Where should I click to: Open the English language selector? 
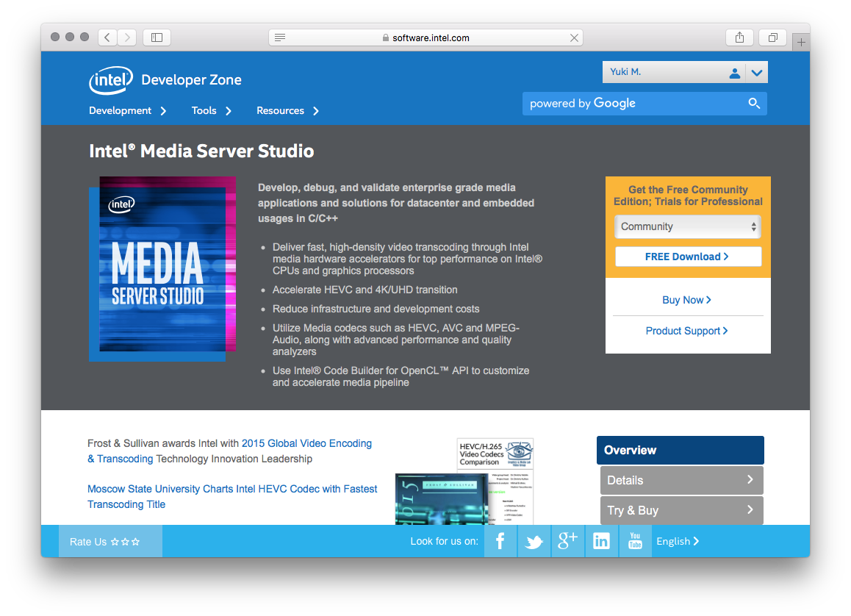click(x=678, y=541)
